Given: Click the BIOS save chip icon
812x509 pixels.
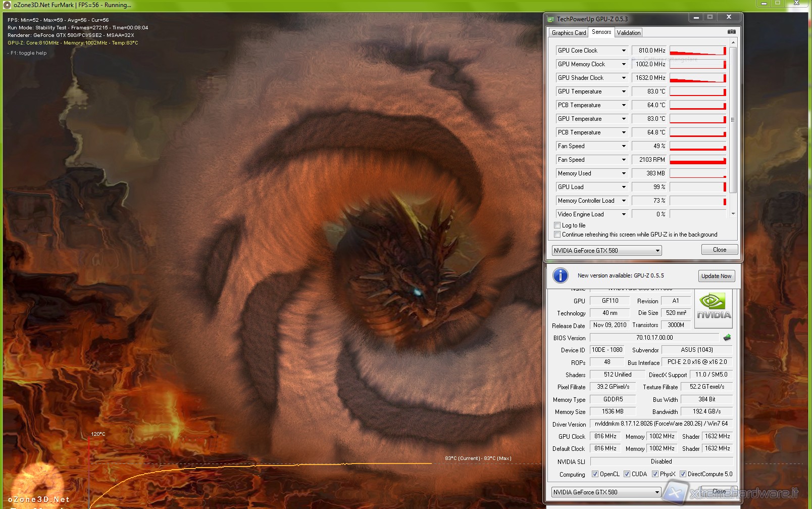Looking at the screenshot, I should (x=727, y=338).
